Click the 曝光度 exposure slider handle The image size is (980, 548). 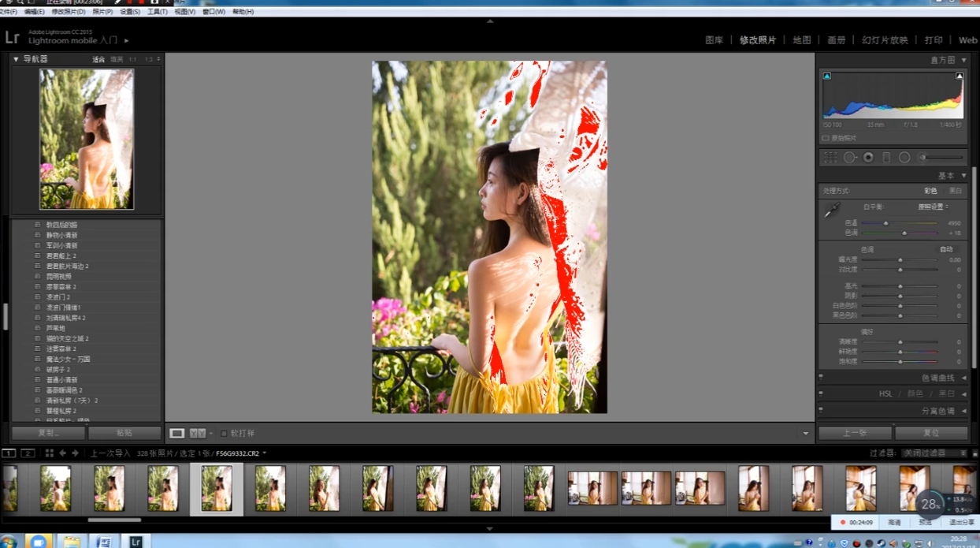[900, 259]
